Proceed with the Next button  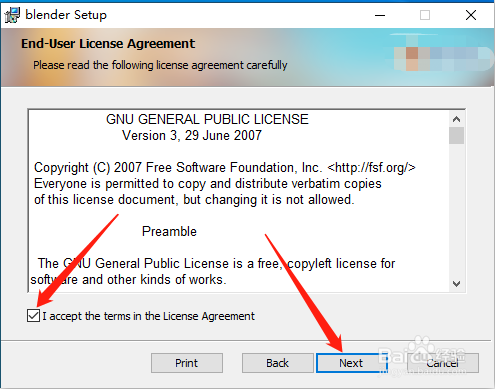[x=351, y=363]
